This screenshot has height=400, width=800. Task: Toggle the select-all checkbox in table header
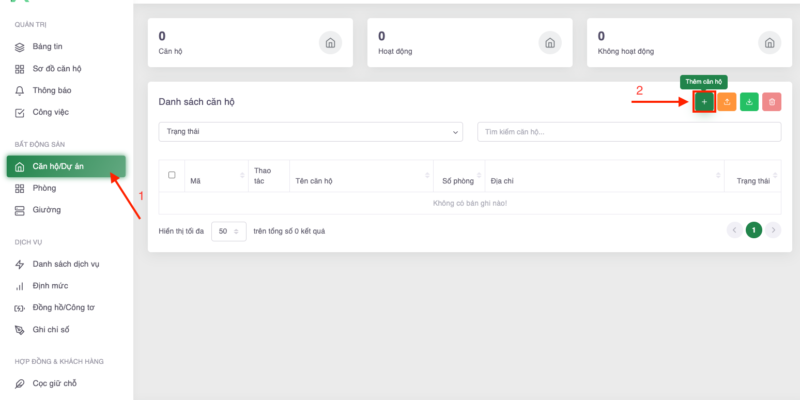[171, 175]
